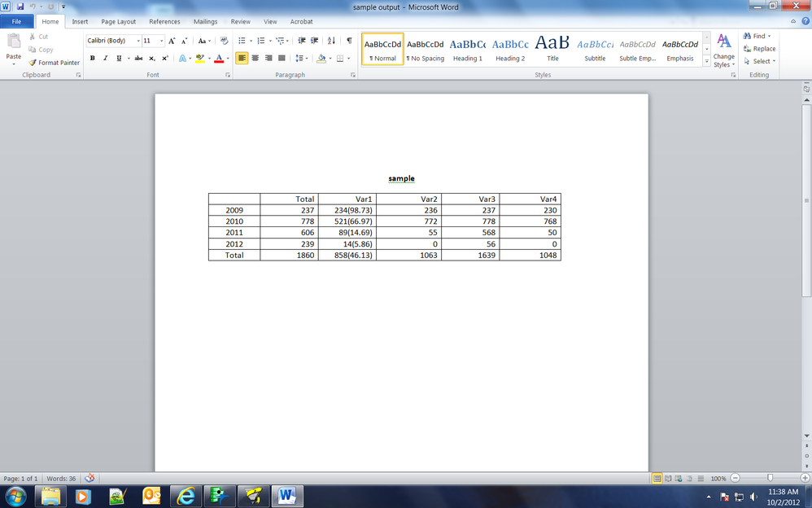Click the Text Effects icon
Image resolution: width=812 pixels, height=508 pixels.
click(182, 59)
